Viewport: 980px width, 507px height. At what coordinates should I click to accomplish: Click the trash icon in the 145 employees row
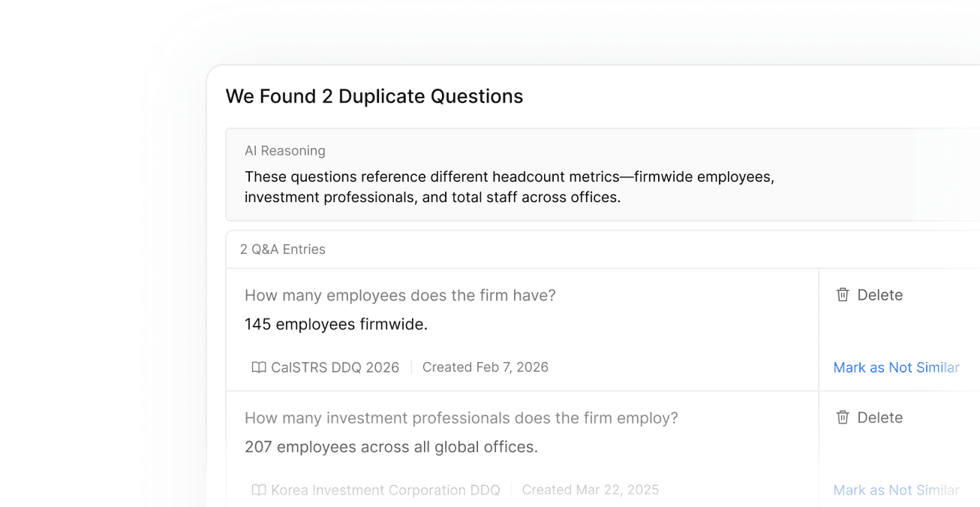[843, 295]
